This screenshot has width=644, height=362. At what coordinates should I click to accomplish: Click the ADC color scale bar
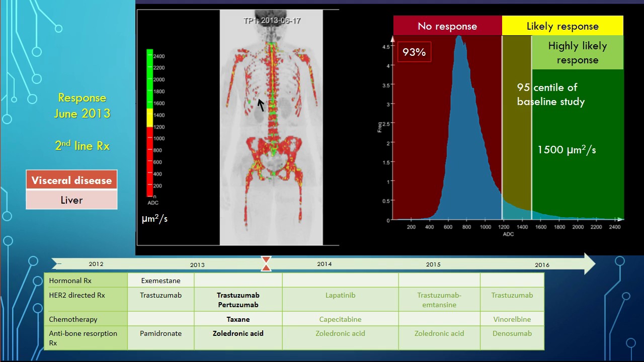pyautogui.click(x=149, y=123)
